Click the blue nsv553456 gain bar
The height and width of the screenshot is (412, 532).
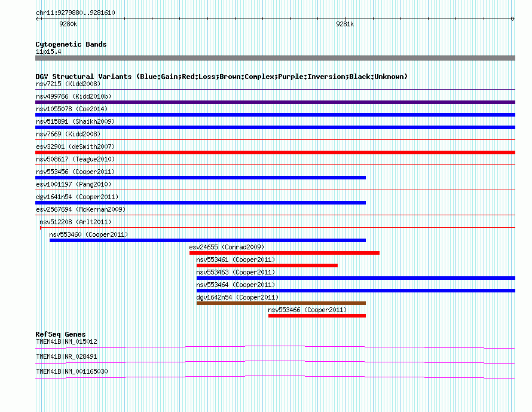[x=200, y=178]
